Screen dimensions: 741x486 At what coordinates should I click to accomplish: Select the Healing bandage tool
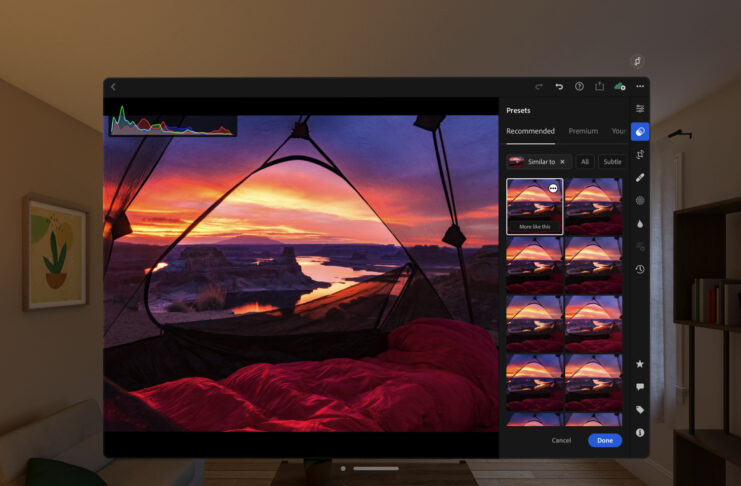640,177
